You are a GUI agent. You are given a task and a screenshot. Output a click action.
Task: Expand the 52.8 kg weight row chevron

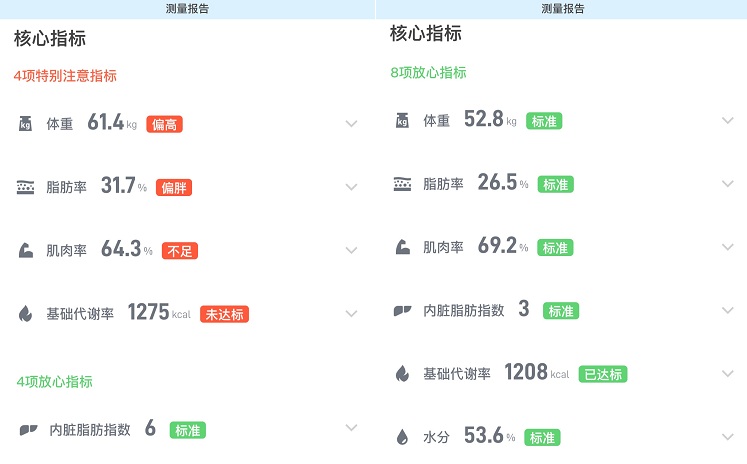point(727,120)
